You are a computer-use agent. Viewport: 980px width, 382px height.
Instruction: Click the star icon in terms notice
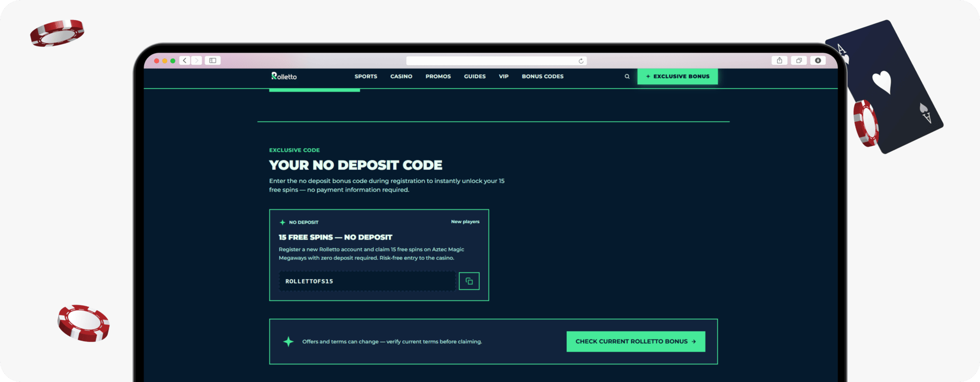(289, 342)
